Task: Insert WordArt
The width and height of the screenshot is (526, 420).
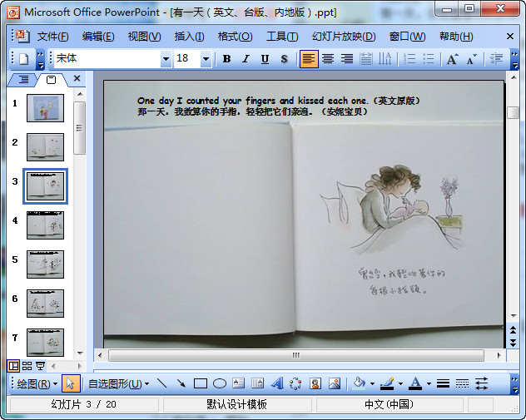Action: 277,383
